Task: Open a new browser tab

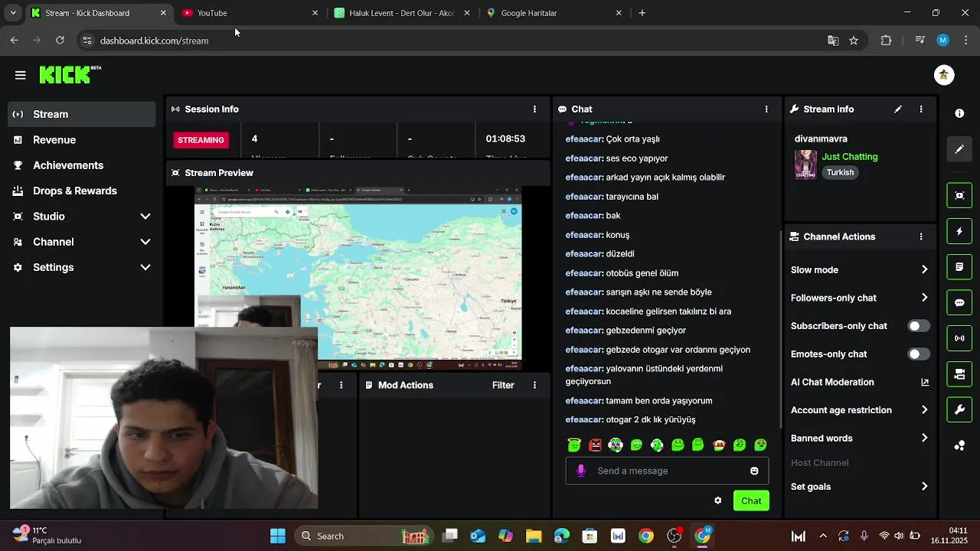Action: [x=642, y=13]
